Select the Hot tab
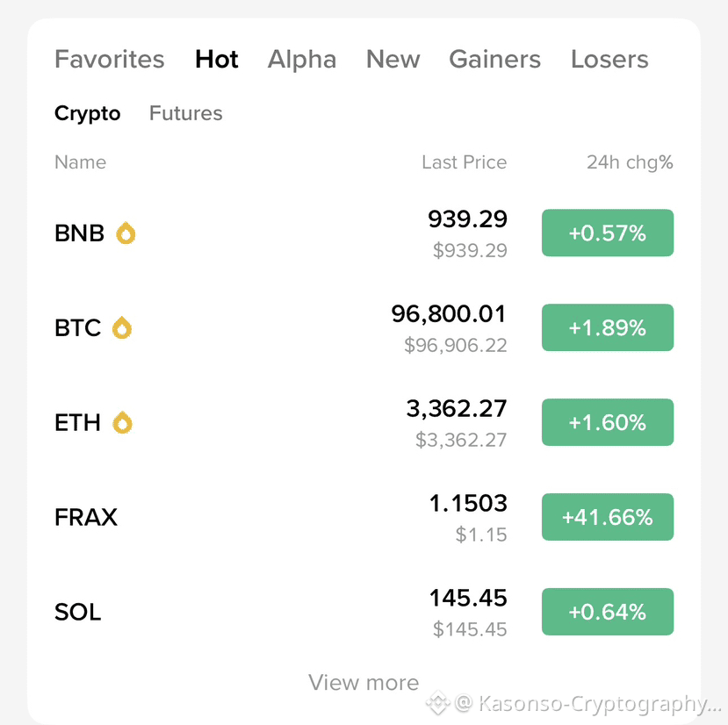Screen dimensions: 728x725 (217, 60)
